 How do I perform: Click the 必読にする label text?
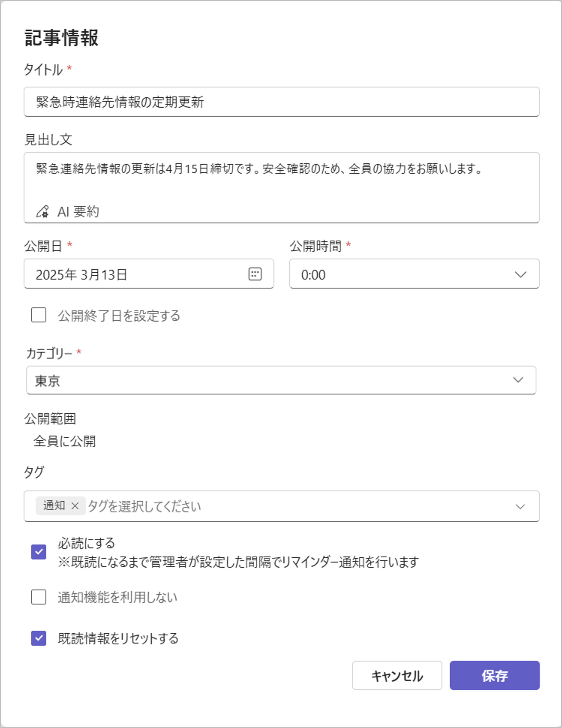(x=86, y=543)
